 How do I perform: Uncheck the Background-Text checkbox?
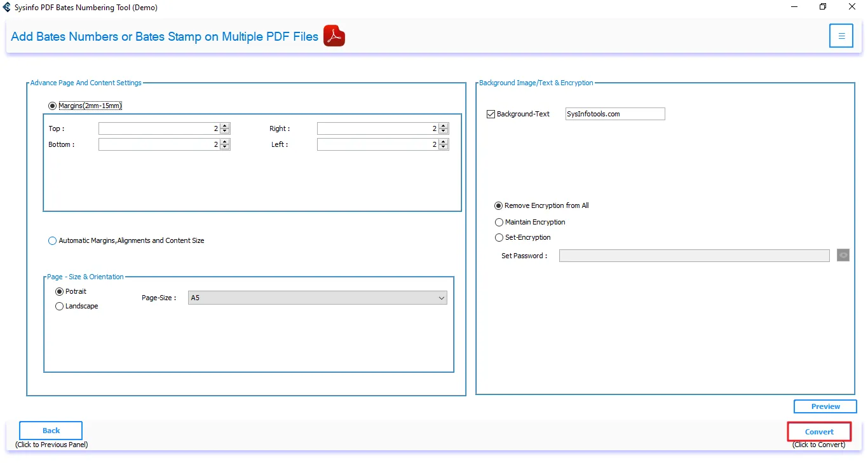click(x=491, y=114)
